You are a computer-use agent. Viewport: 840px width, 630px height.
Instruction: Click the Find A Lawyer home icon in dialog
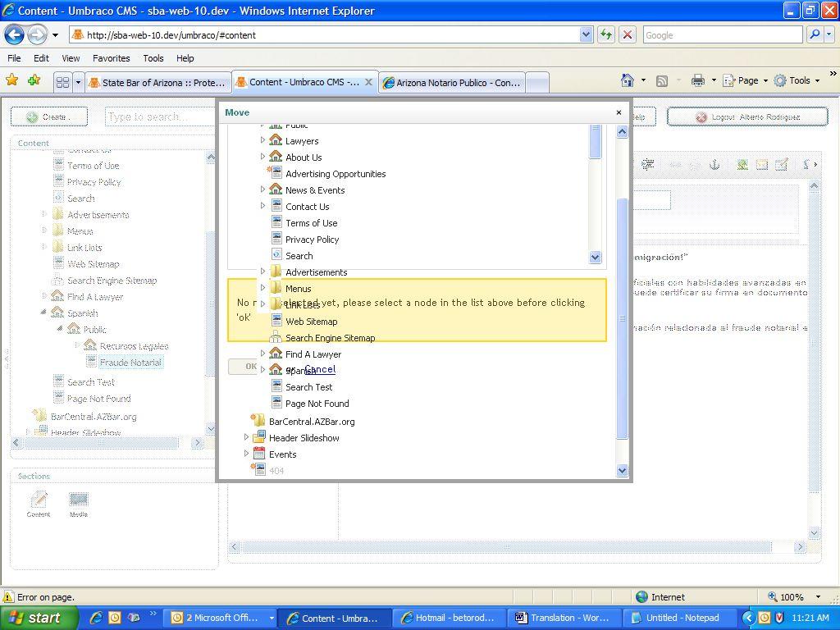click(276, 354)
